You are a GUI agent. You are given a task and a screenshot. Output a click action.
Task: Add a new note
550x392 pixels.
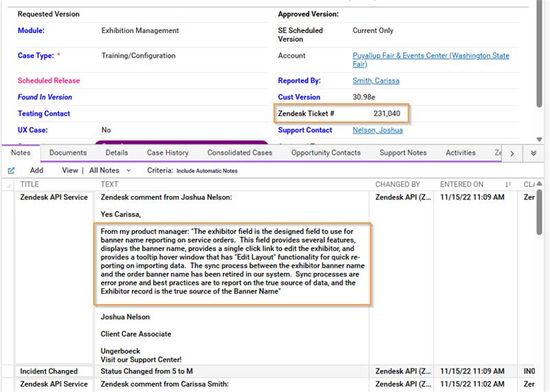coord(36,170)
